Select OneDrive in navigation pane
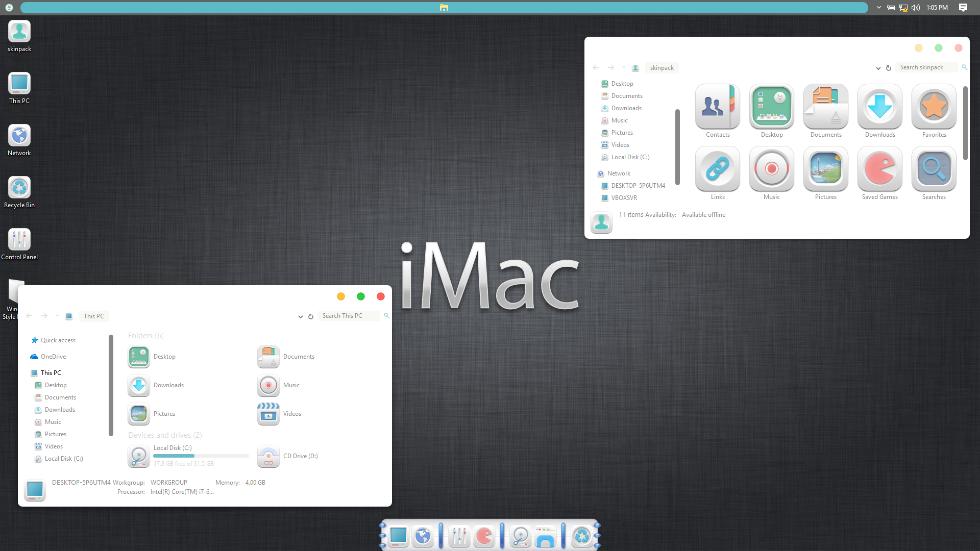Image resolution: width=980 pixels, height=551 pixels. coord(53,357)
